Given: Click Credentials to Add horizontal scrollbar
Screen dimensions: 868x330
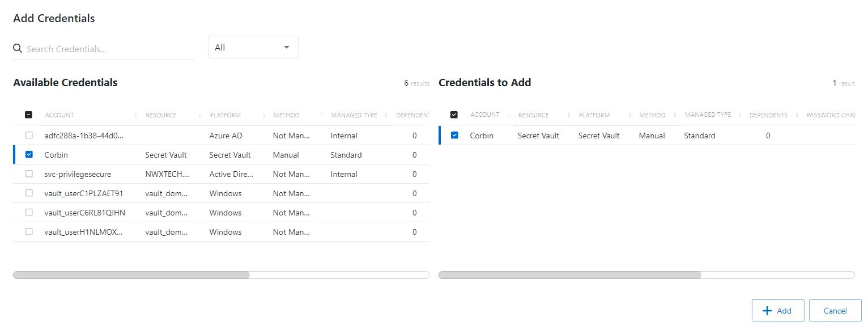Looking at the screenshot, I should [x=570, y=275].
